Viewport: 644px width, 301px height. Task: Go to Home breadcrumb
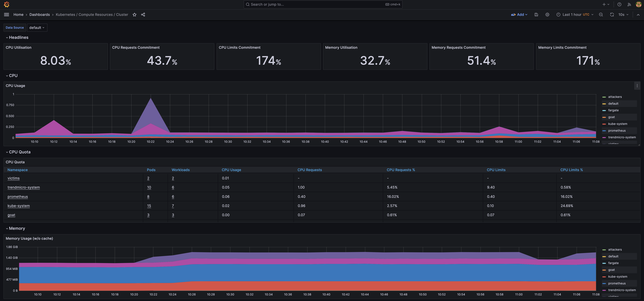click(18, 15)
